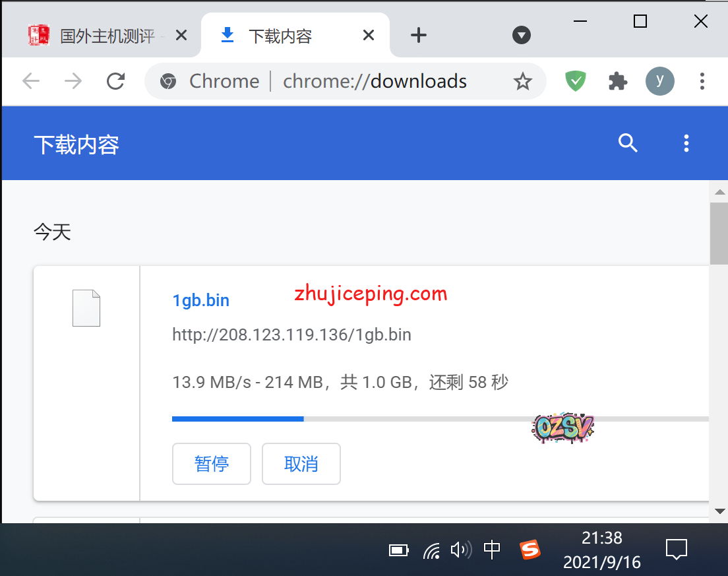Pause the download with 暂停 button
The width and height of the screenshot is (728, 576).
click(x=212, y=464)
